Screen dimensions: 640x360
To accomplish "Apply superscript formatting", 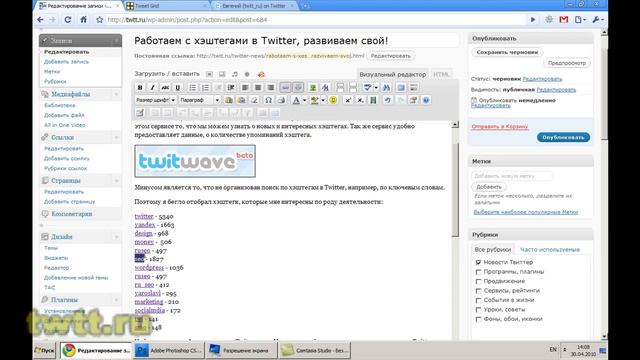I will (348, 100).
